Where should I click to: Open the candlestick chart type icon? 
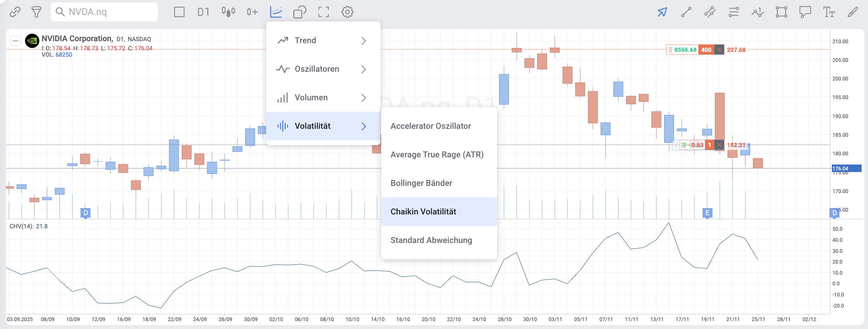point(229,12)
